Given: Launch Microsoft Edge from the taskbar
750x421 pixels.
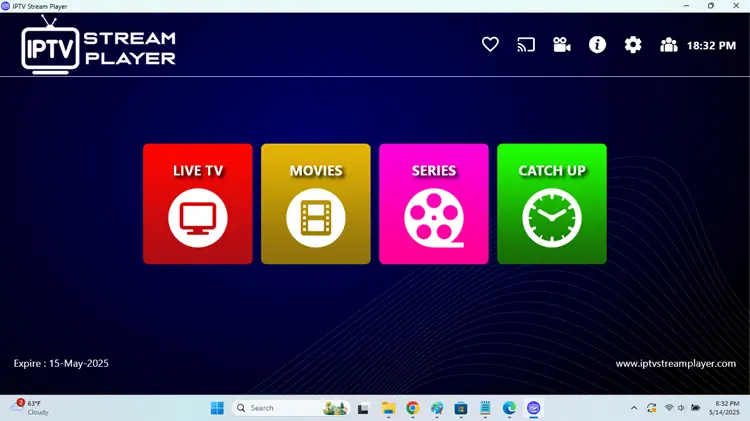Looking at the screenshot, I should click(x=509, y=408).
